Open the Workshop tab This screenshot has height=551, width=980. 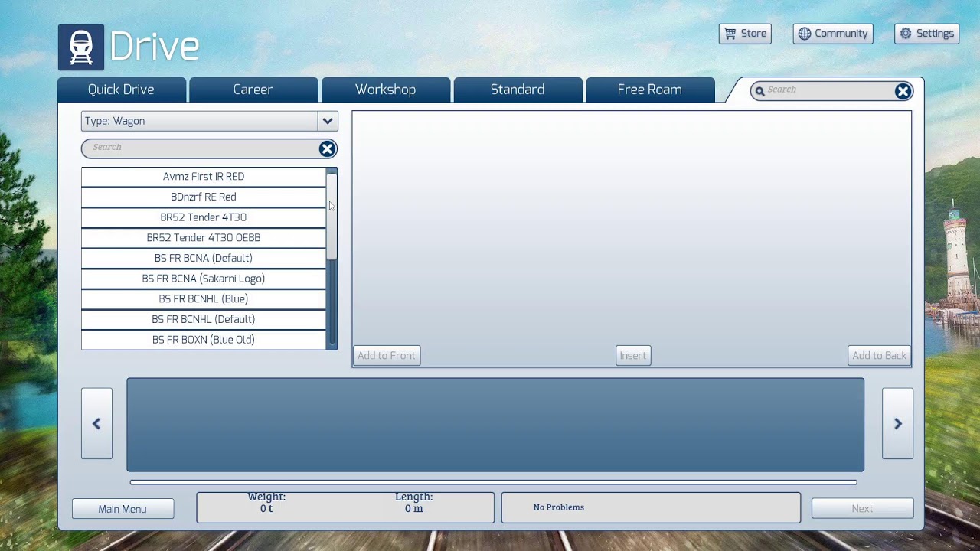pyautogui.click(x=385, y=90)
